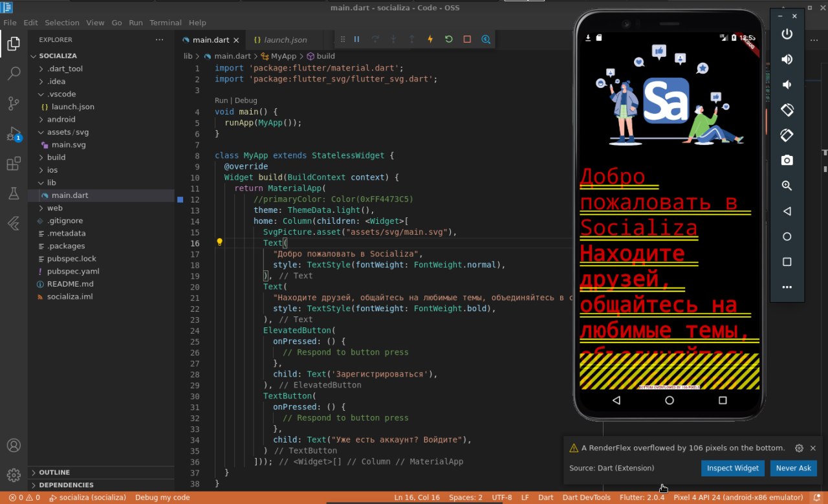Viewport: 828px width, 504px height.
Task: Click the emulator power button
Action: coord(787,34)
